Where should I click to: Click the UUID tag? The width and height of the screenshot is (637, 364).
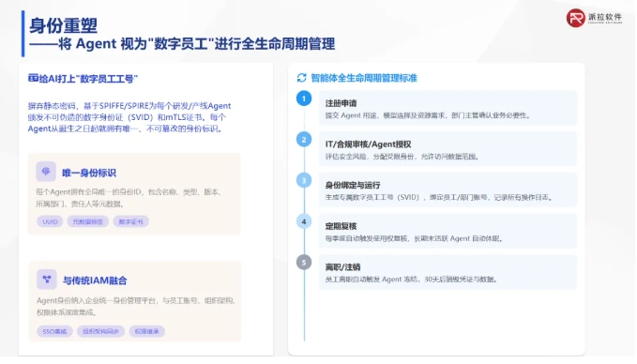(x=50, y=221)
